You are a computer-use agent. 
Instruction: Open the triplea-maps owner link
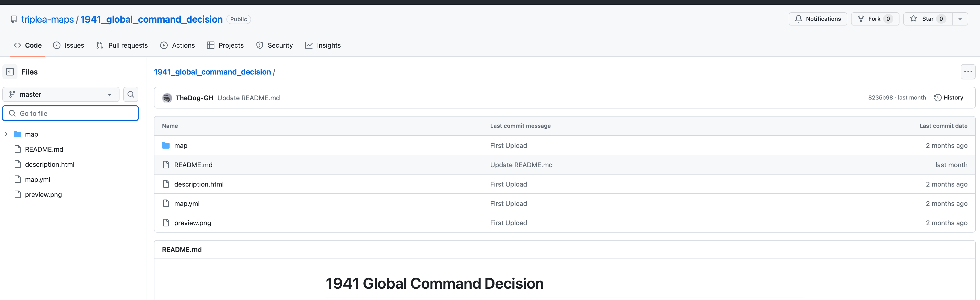47,19
